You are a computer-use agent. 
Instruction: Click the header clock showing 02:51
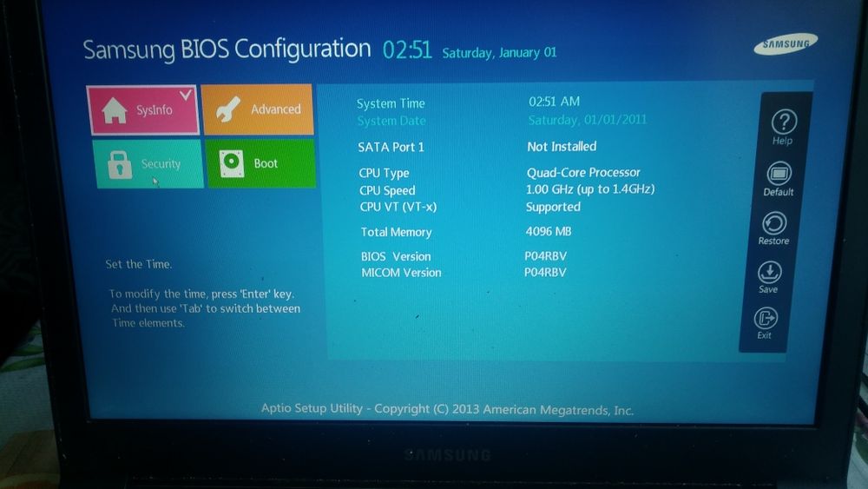(x=407, y=50)
